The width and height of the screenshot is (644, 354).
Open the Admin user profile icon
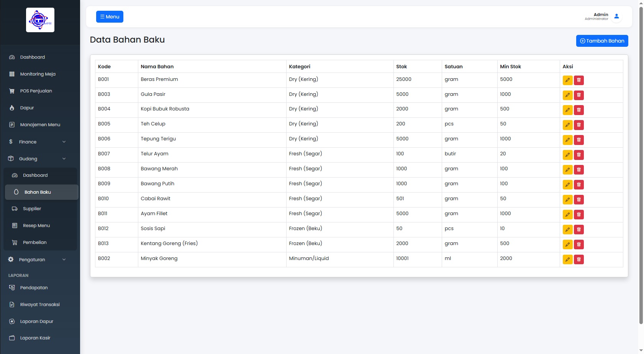pyautogui.click(x=616, y=16)
